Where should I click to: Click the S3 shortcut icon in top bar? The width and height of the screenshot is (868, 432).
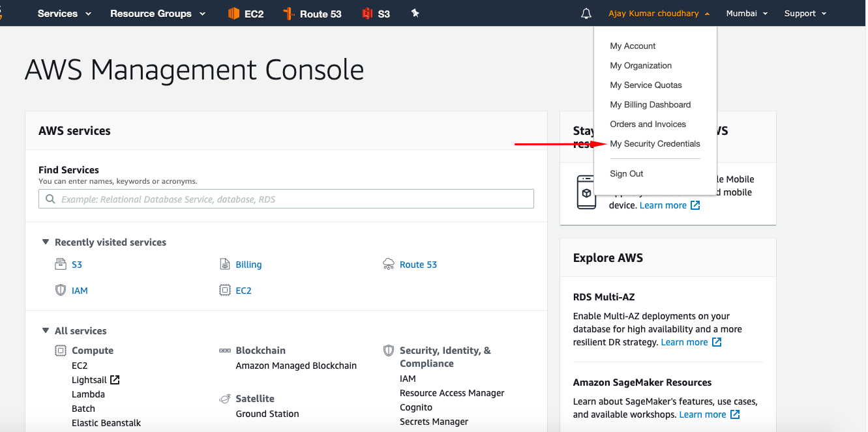coord(367,13)
